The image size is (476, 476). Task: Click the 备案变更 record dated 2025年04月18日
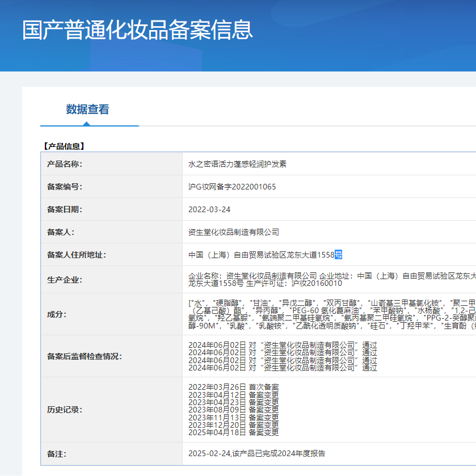[233, 432]
